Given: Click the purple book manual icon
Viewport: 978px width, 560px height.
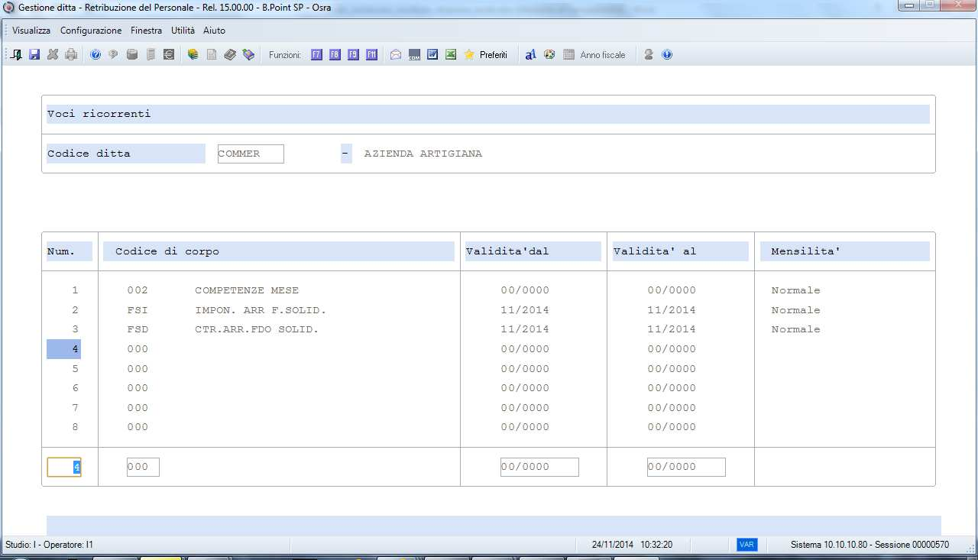Looking at the screenshot, I should 248,55.
